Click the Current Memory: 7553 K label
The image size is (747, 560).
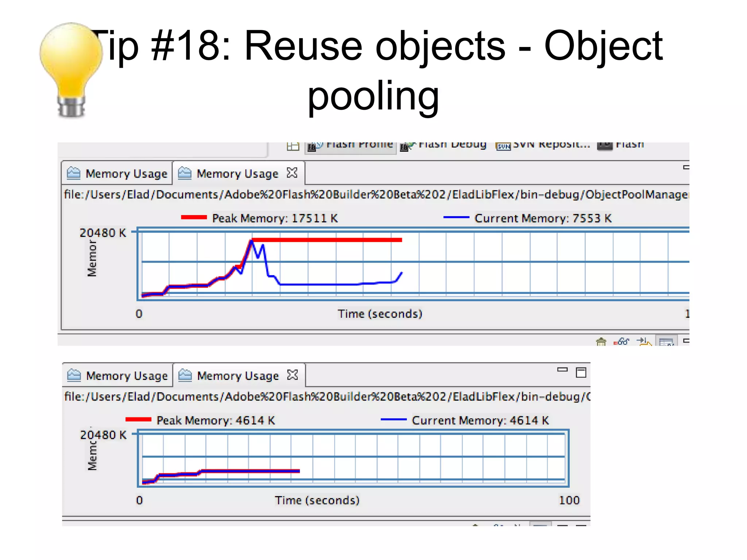coord(543,218)
